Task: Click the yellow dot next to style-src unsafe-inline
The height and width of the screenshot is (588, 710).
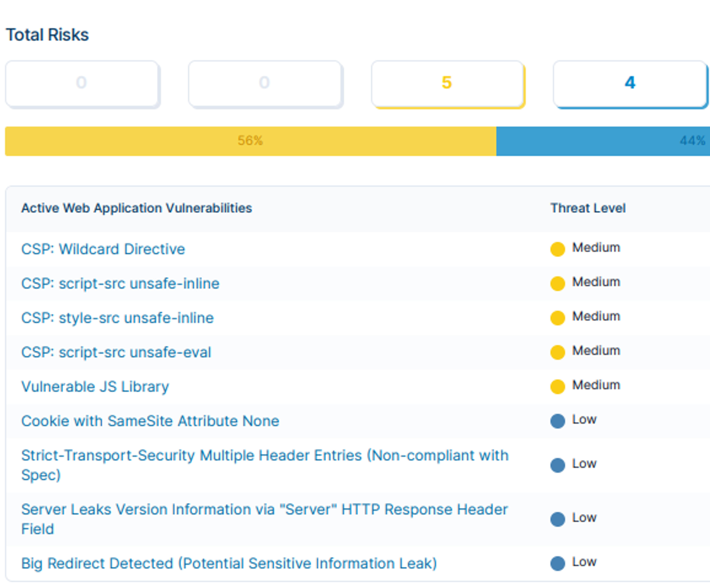Action: click(557, 318)
